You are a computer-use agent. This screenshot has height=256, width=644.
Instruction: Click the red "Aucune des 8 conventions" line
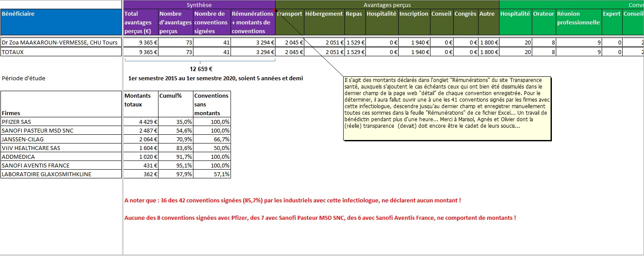(320, 217)
